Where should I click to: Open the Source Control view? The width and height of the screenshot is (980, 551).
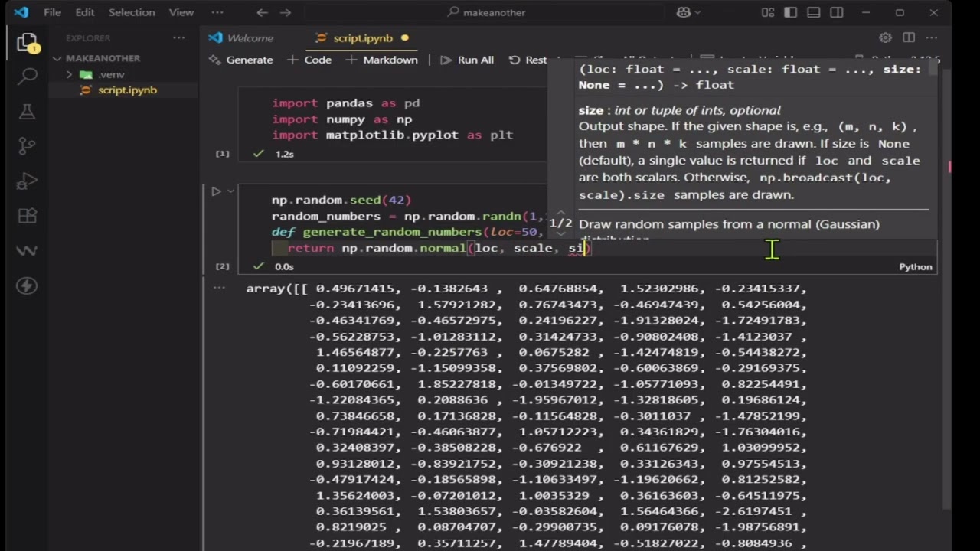[x=27, y=145]
